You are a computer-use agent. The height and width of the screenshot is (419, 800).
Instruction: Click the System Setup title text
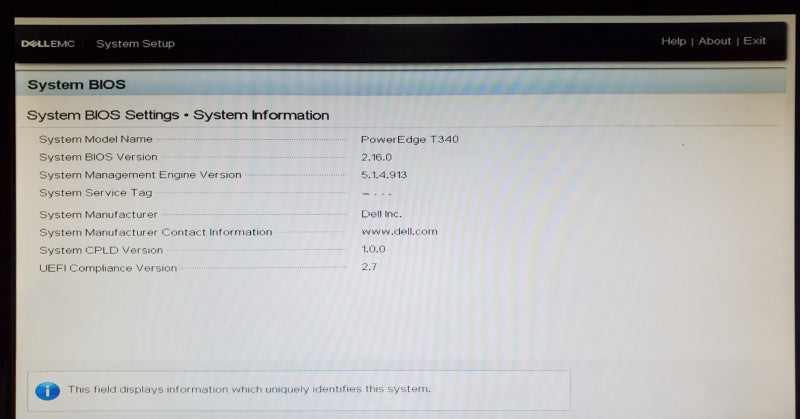tap(135, 44)
